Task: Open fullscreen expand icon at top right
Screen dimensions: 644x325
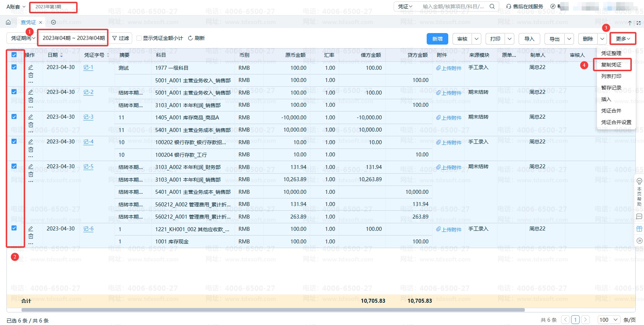Action: (x=638, y=23)
